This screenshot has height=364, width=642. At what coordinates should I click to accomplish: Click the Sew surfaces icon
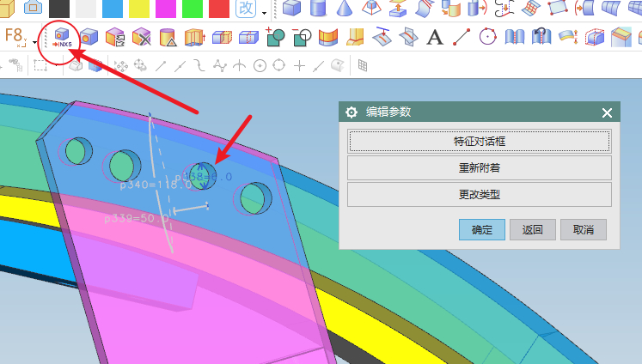pos(515,37)
